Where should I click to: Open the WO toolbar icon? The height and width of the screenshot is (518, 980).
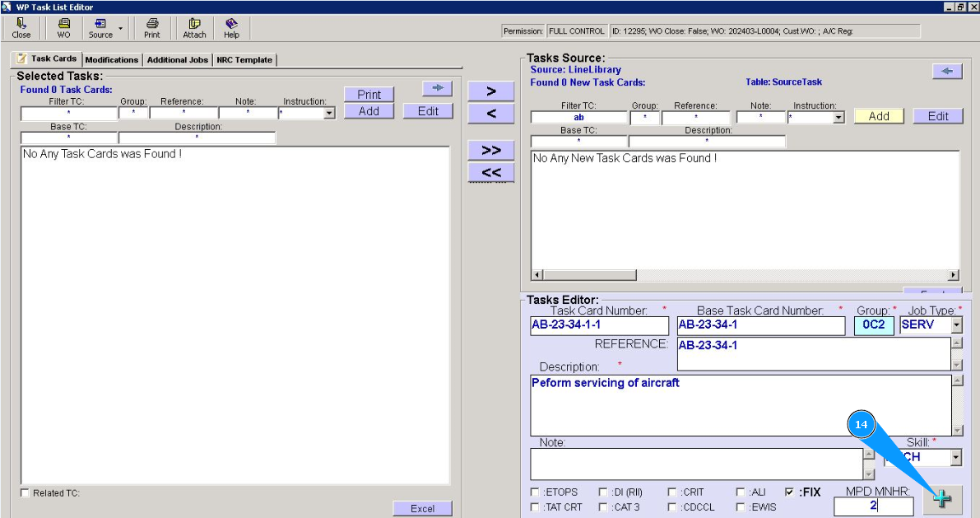63,28
